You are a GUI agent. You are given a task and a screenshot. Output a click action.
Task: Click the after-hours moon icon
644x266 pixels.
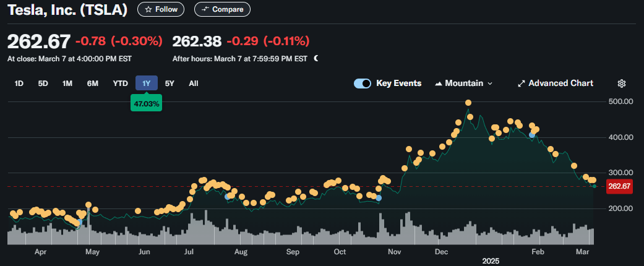316,58
